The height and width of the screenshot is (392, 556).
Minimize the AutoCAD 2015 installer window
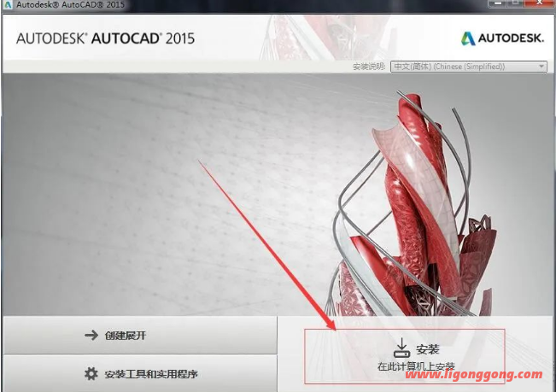498,3
